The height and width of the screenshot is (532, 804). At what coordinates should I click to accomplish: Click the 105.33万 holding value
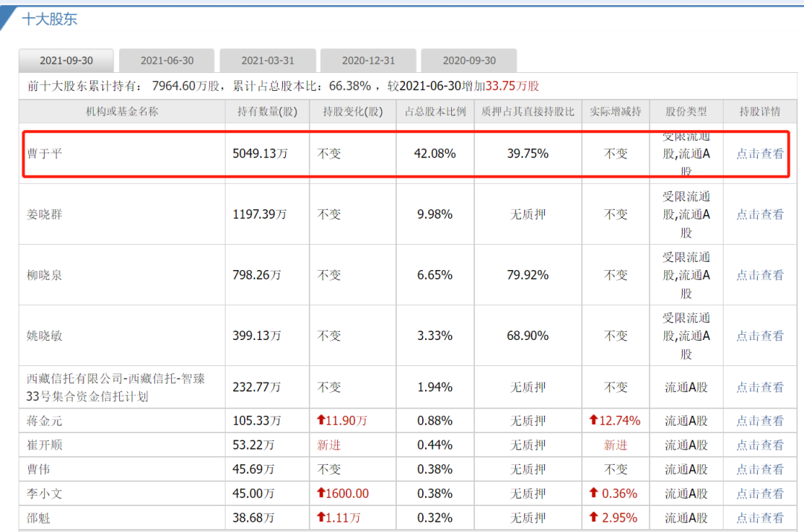pos(257,421)
